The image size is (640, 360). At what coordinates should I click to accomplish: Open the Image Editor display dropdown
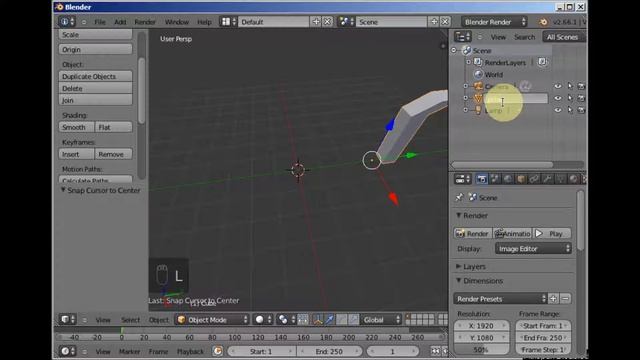533,249
